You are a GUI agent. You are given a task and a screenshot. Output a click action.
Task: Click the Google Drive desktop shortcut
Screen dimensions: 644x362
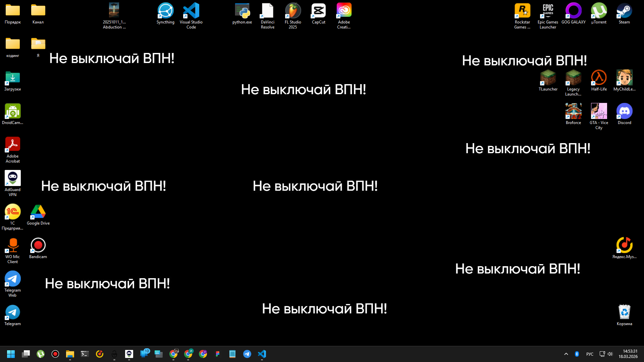click(x=38, y=212)
